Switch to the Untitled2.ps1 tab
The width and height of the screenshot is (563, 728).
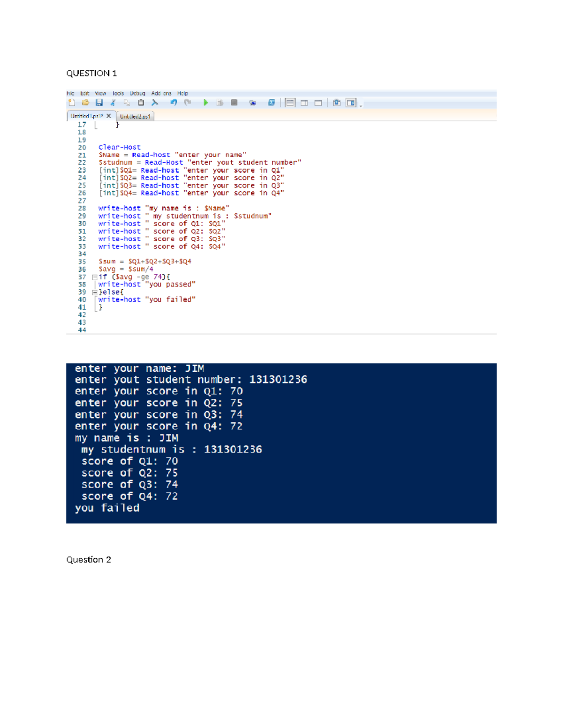(x=135, y=116)
